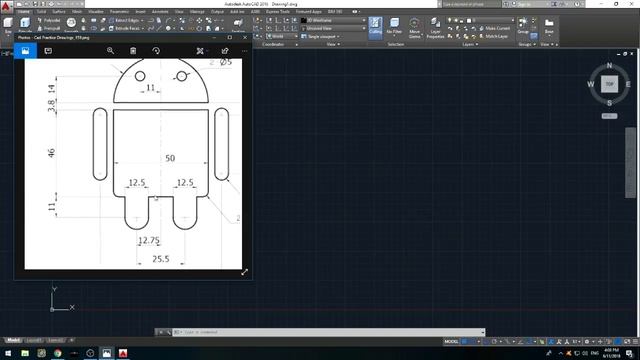Switch to the Output ribbon tab
Image resolution: width=640 pixels, height=360 pixels.
pos(217,11)
